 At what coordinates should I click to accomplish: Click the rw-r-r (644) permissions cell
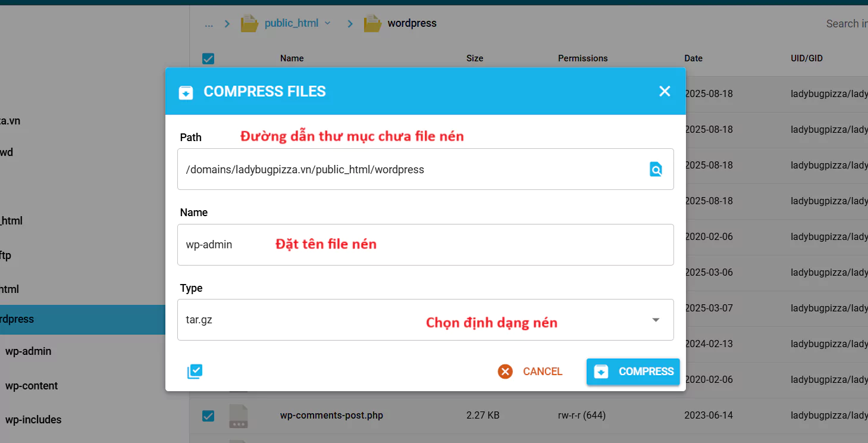point(582,416)
